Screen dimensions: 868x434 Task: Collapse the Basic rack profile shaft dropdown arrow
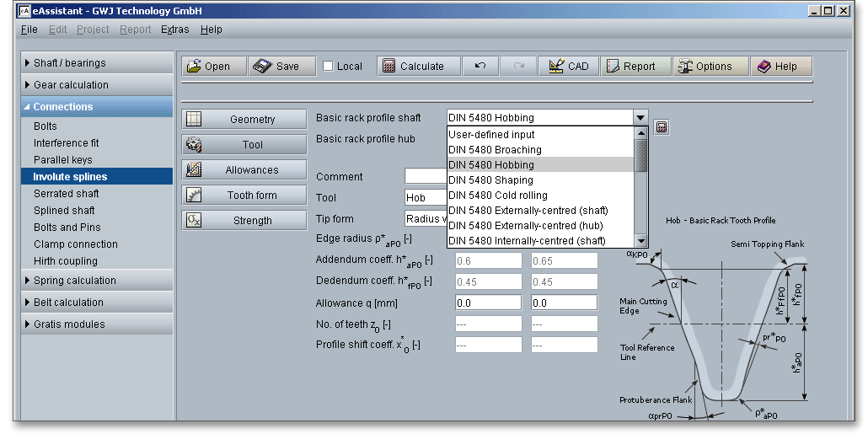coord(640,118)
